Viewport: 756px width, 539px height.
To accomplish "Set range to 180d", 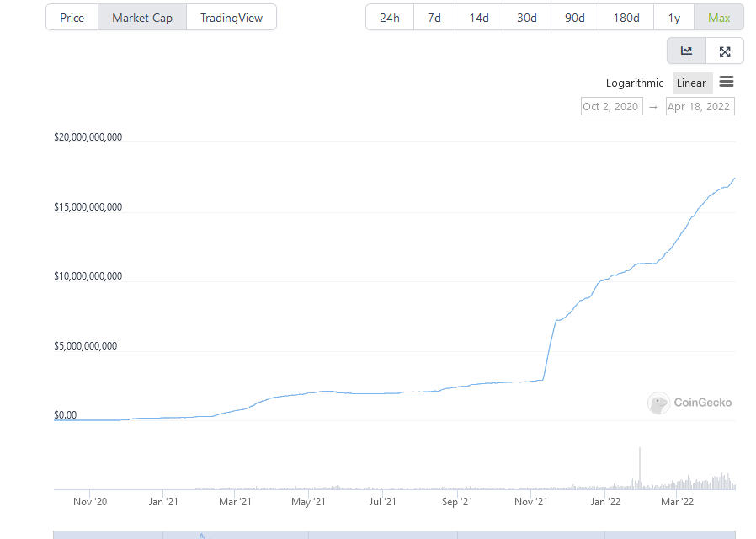I will point(626,18).
